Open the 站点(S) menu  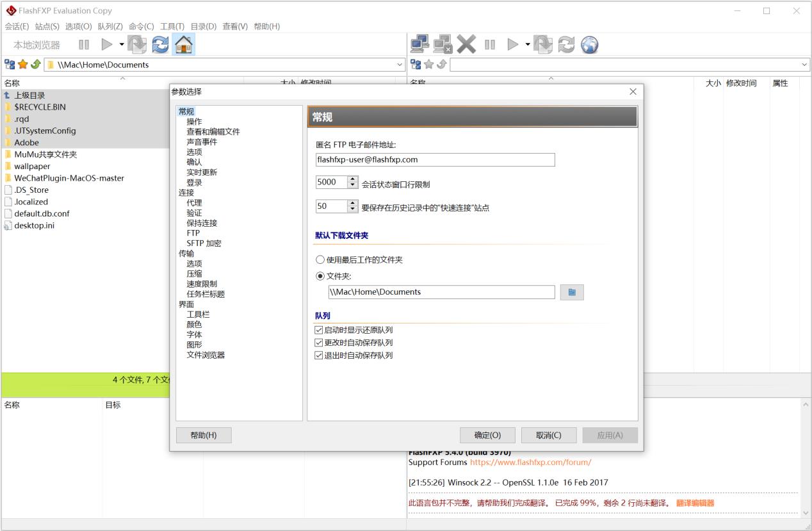coord(47,26)
